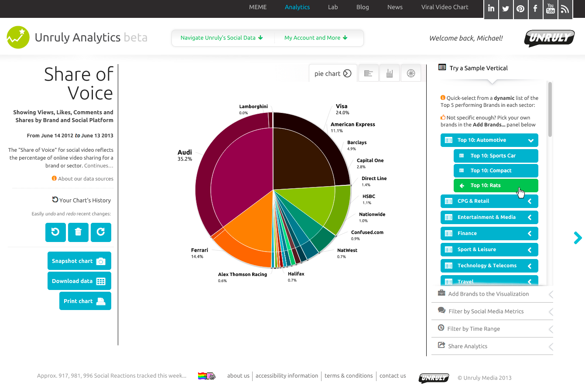
Task: Expand the Share Analytics panel
Action: click(492, 346)
